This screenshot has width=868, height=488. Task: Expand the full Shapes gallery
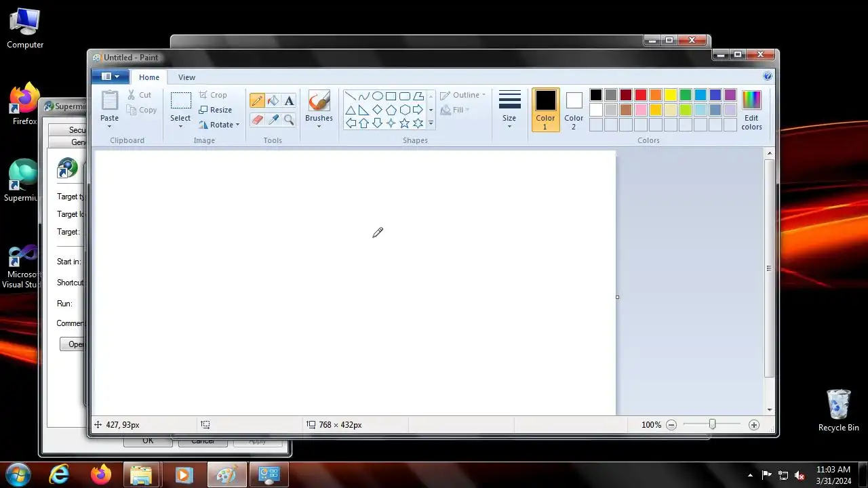click(x=431, y=123)
